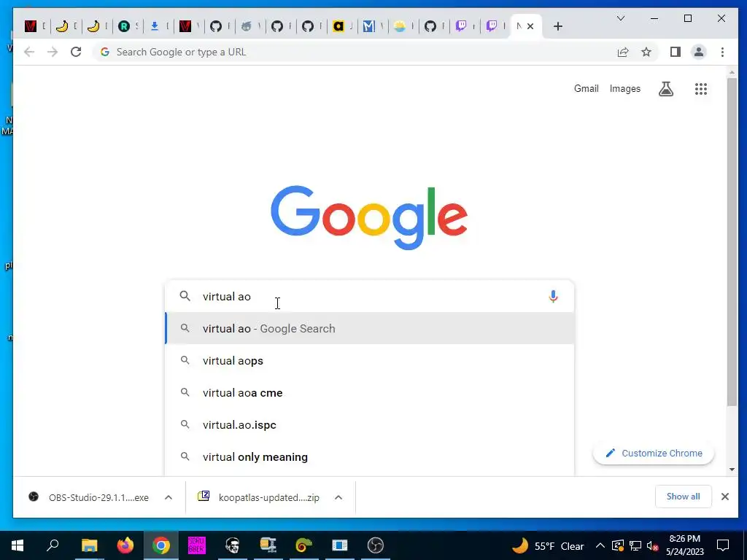Click the muted volume tray icon
The width and height of the screenshot is (747, 560).
(x=653, y=545)
